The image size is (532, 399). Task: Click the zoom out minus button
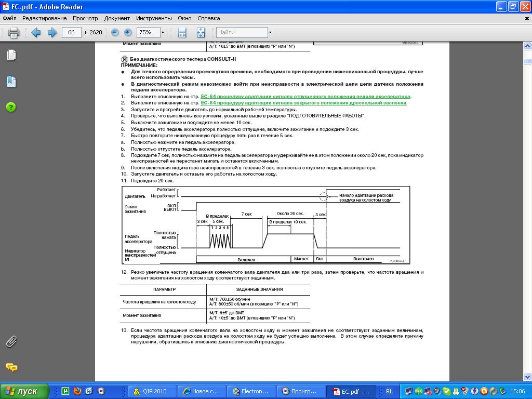pos(115,32)
